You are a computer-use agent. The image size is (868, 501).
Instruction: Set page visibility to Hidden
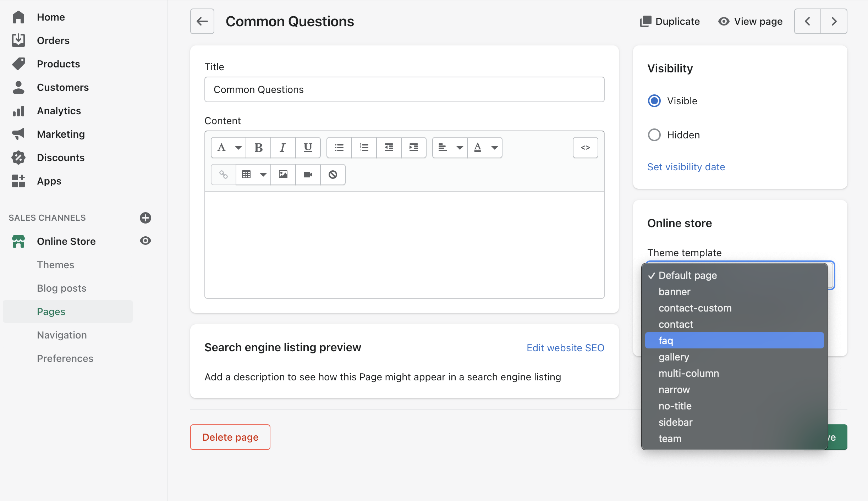pyautogui.click(x=654, y=135)
